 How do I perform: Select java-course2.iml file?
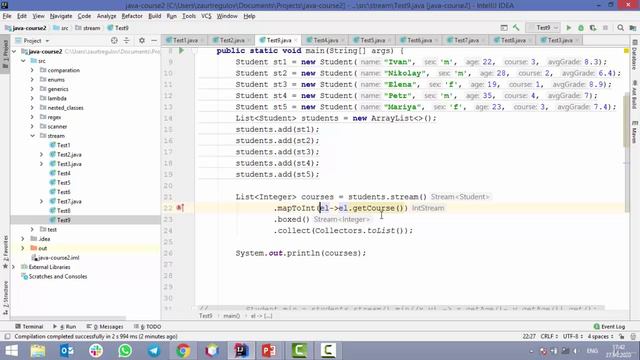[59, 258]
